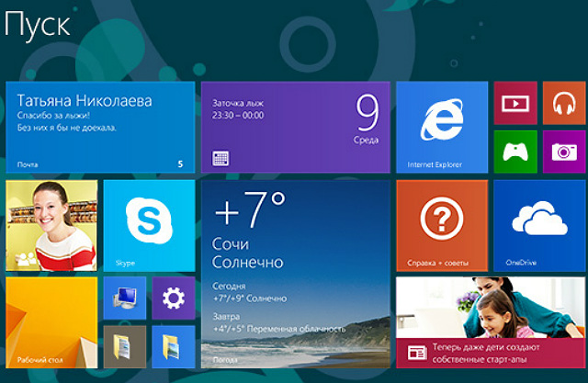
Task: Click the small calendar grid icon
Action: pyautogui.click(x=220, y=159)
